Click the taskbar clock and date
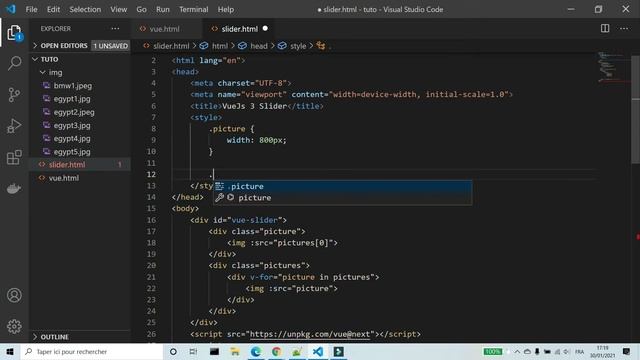 coord(602,351)
